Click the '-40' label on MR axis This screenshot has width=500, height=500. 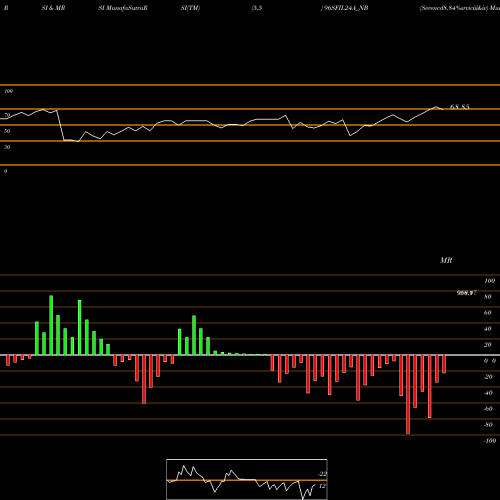[488, 393]
